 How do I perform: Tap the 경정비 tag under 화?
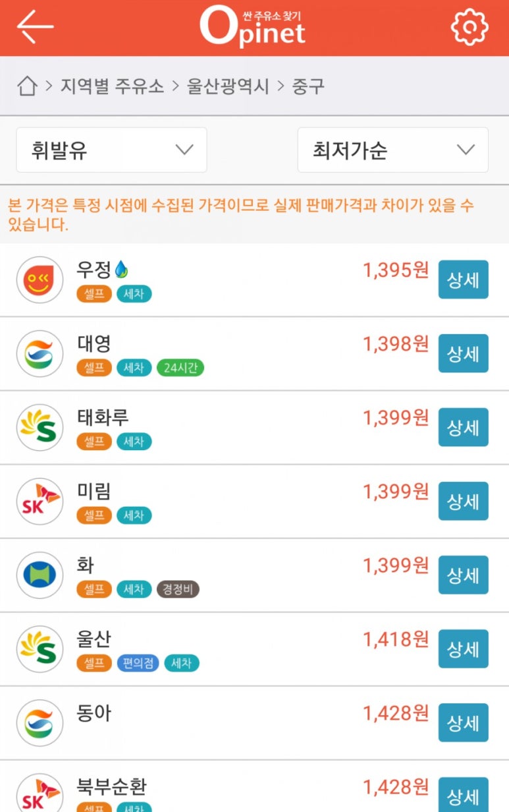click(x=177, y=589)
